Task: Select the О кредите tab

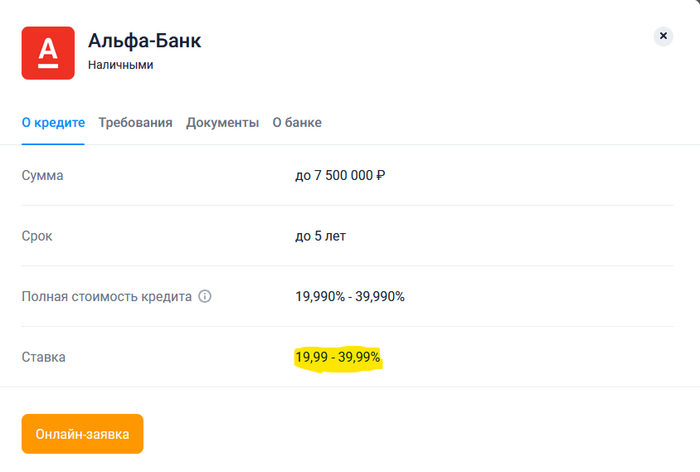Action: (53, 123)
